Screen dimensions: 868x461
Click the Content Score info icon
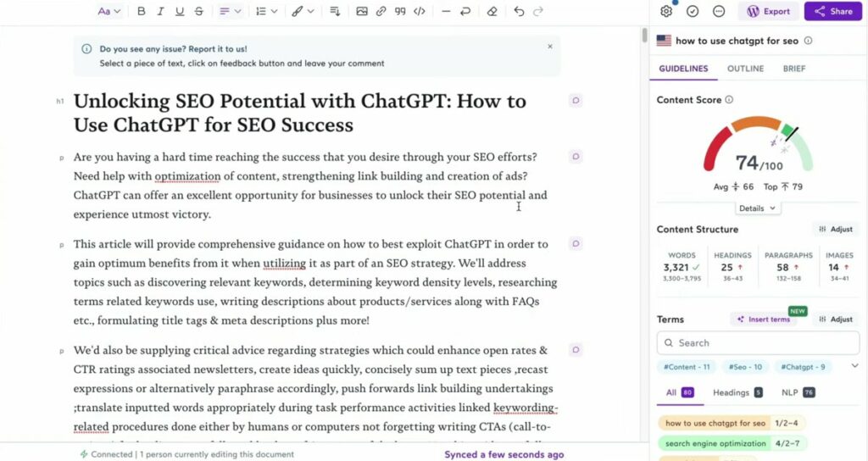729,100
